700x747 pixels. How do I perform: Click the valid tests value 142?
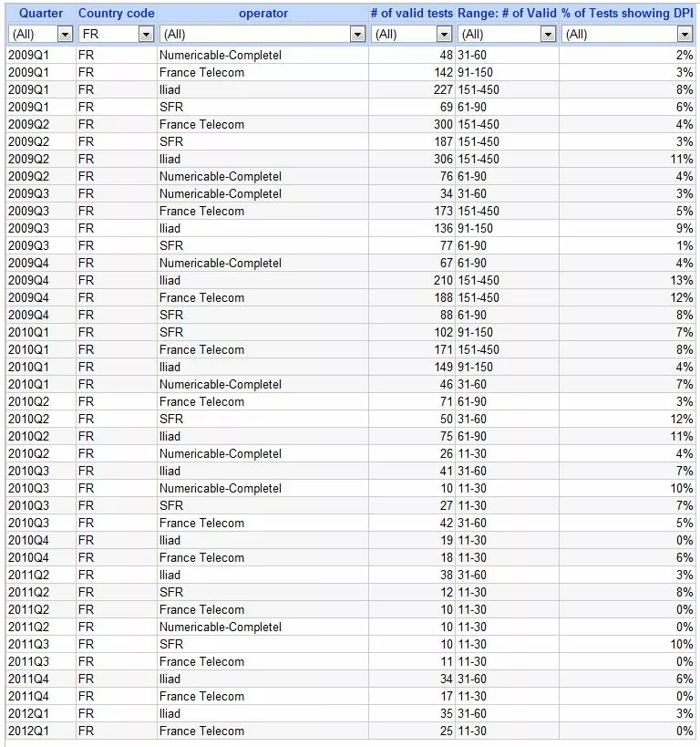coord(443,72)
